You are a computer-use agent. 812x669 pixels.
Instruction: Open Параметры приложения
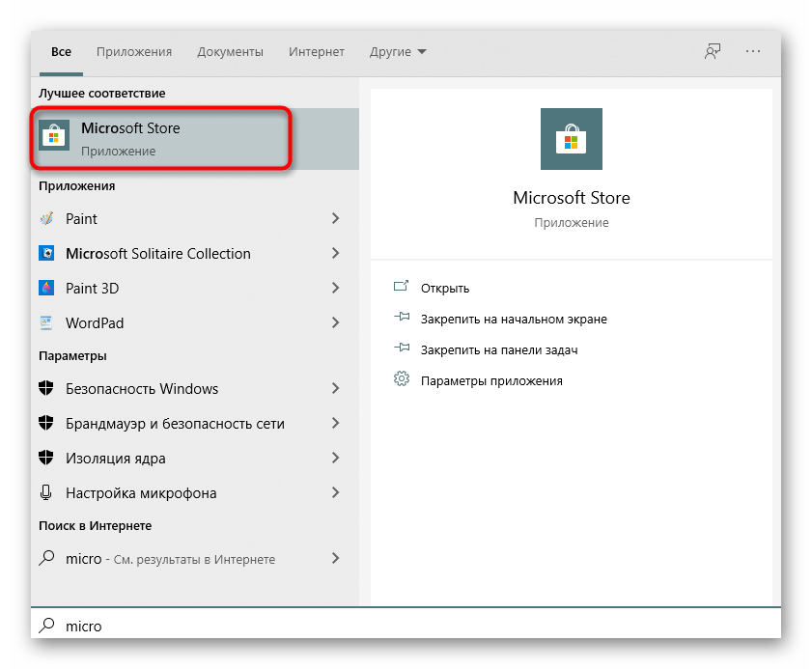coord(491,381)
